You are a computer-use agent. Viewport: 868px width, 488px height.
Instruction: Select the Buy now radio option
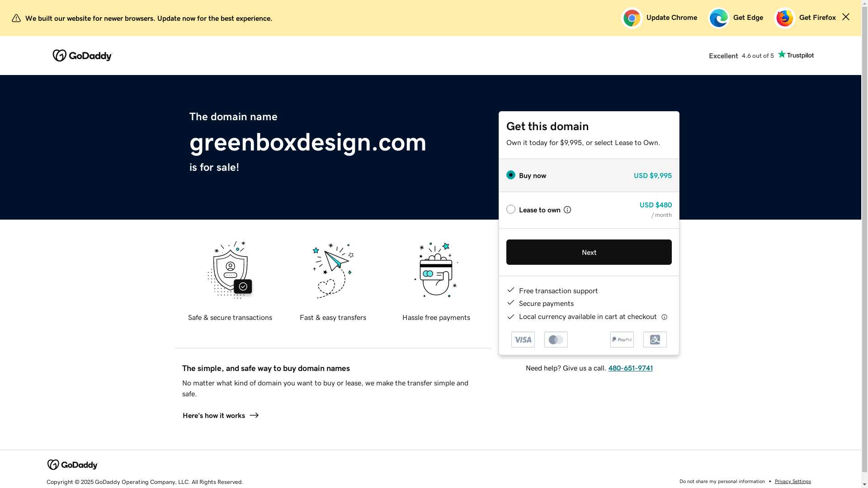coord(511,175)
